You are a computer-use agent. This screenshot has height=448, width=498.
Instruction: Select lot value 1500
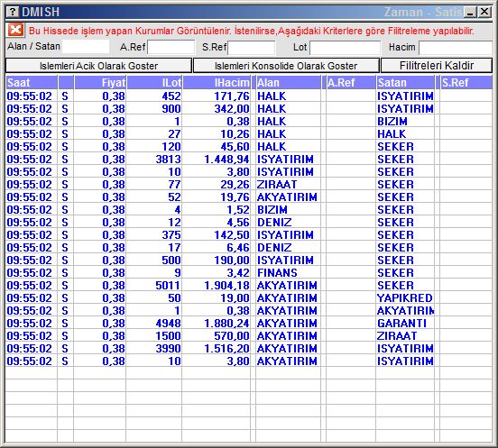point(169,336)
